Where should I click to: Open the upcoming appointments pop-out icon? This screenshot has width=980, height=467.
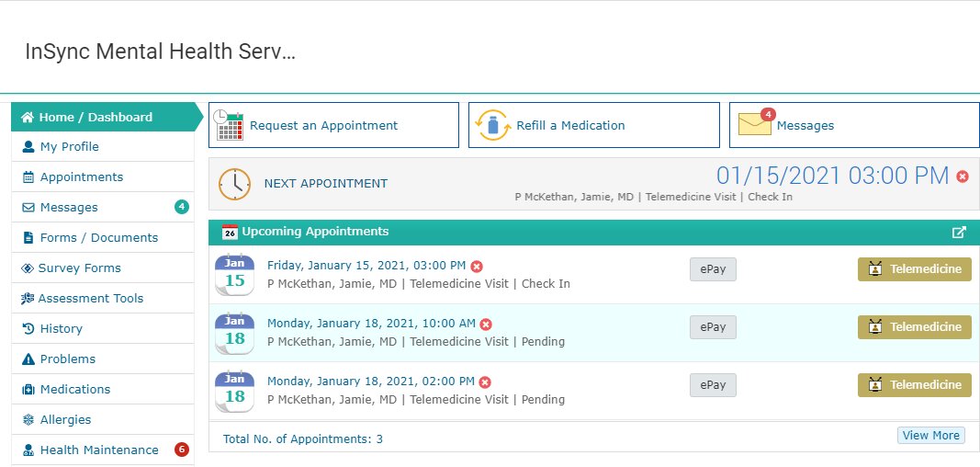coord(959,233)
